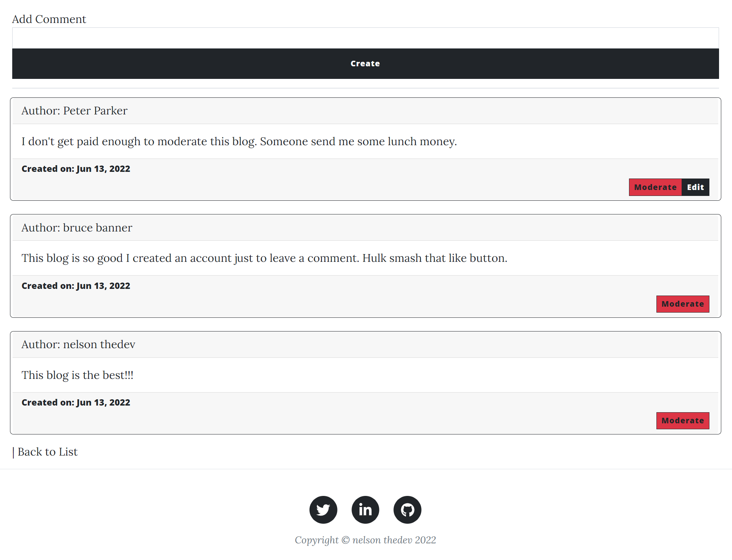Open the Twitter social icon
The width and height of the screenshot is (732, 560).
[x=323, y=510]
